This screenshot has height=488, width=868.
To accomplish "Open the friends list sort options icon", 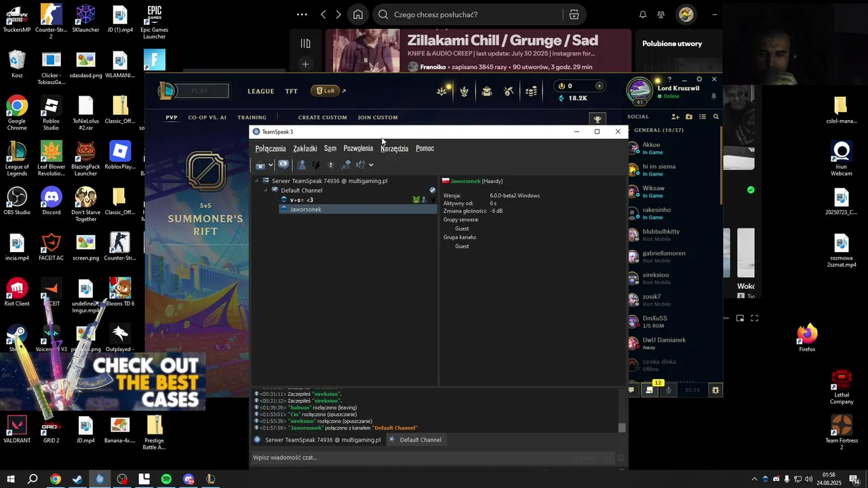I will 703,117.
